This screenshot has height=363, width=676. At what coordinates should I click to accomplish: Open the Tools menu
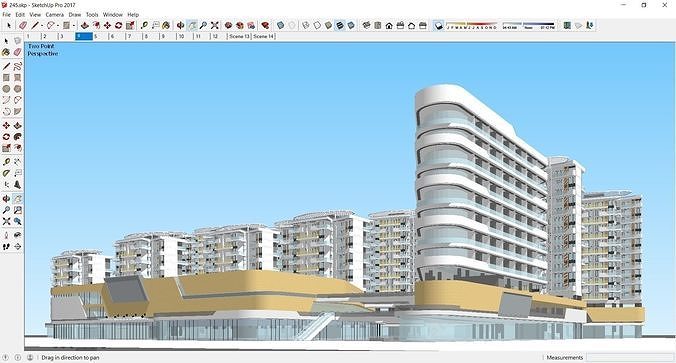(x=92, y=15)
